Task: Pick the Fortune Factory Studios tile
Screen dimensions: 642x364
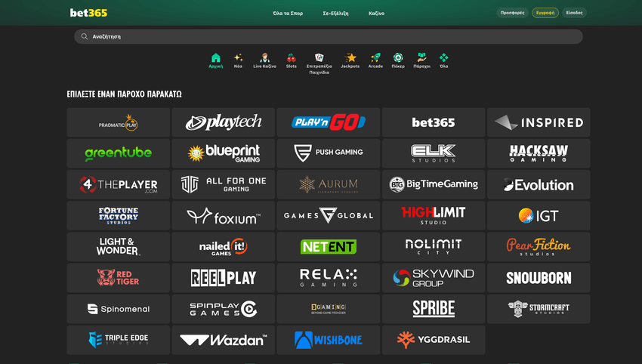Action: coord(119,216)
